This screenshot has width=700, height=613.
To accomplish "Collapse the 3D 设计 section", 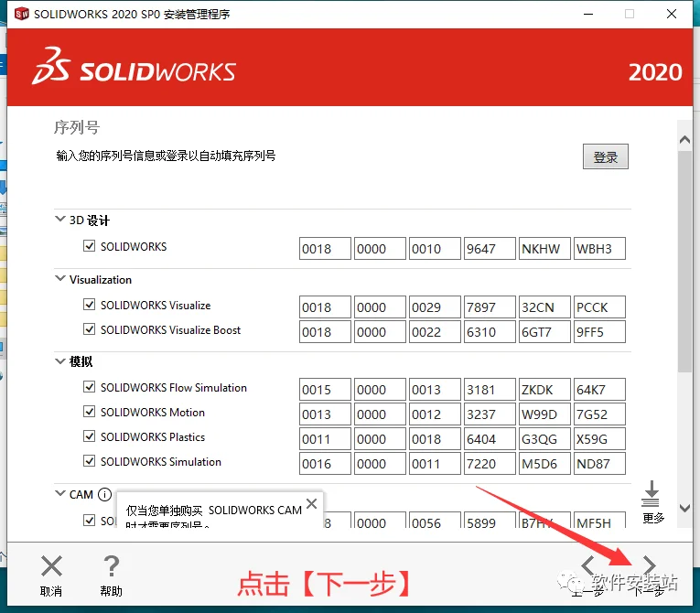I will pyautogui.click(x=59, y=219).
